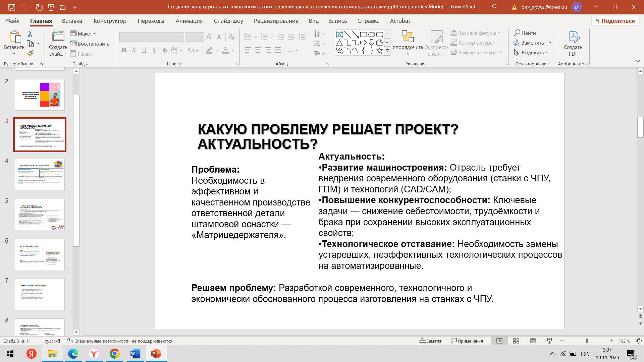Switch to the Анимация ribbon tab
Screen dimensions: 644x362
189,21
